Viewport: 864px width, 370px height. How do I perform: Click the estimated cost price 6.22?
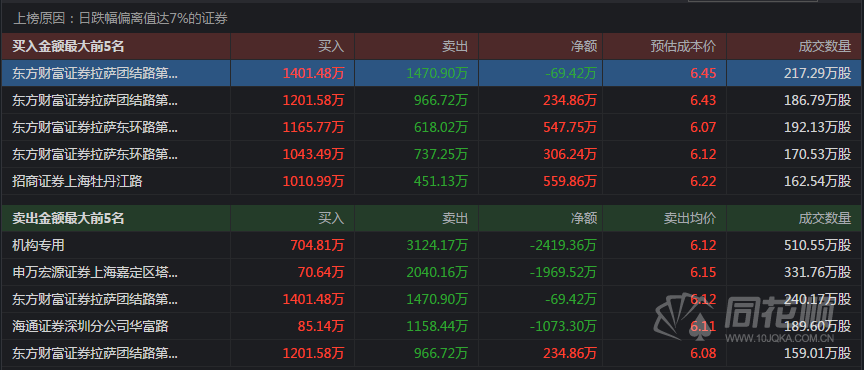(x=703, y=181)
